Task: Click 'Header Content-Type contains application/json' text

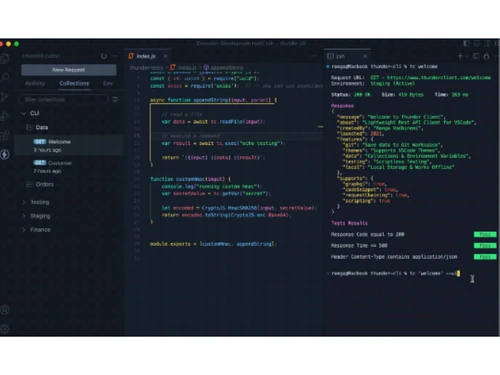Action: (394, 257)
